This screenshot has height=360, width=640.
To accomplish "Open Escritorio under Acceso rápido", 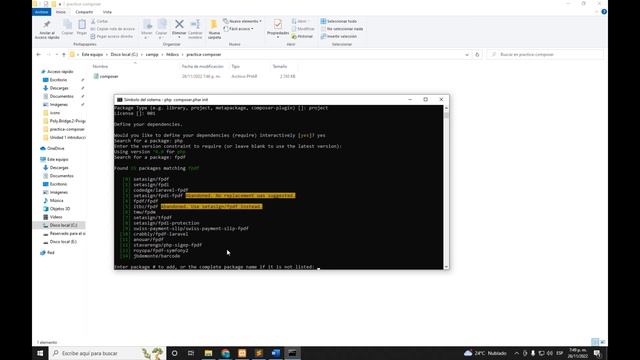I will click(58, 80).
